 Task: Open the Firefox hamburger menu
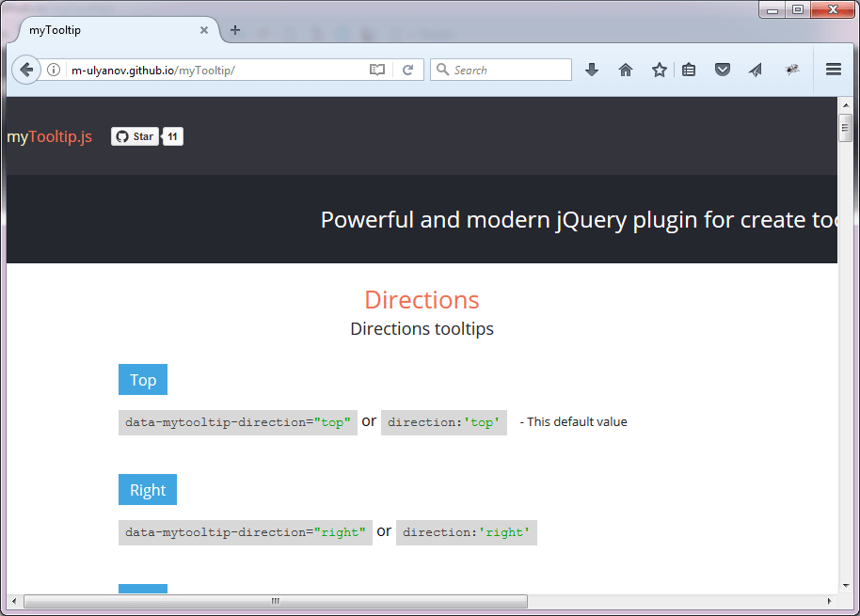(x=834, y=69)
